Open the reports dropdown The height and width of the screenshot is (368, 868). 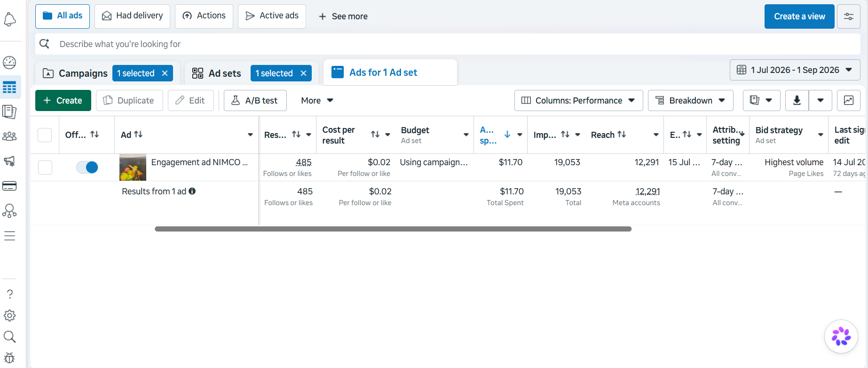click(762, 100)
